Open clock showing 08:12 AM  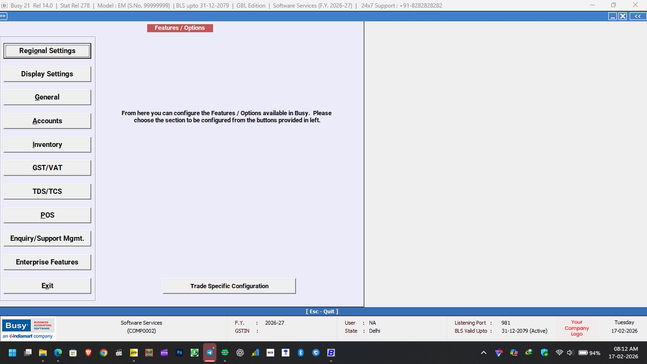pyautogui.click(x=623, y=352)
